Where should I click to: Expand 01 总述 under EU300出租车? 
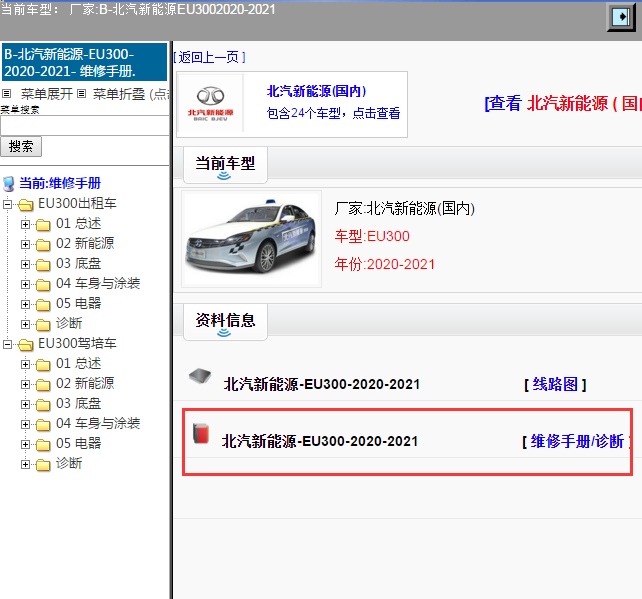pos(25,224)
